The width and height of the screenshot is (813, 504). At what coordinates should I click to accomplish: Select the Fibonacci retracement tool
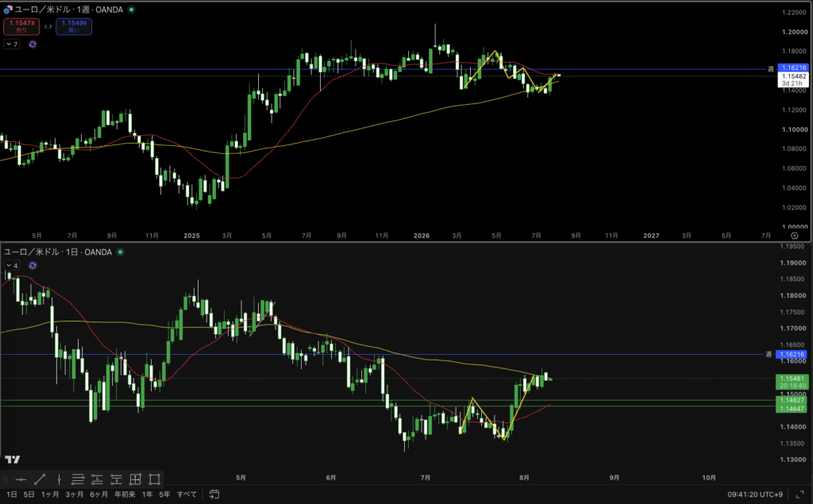78,479
